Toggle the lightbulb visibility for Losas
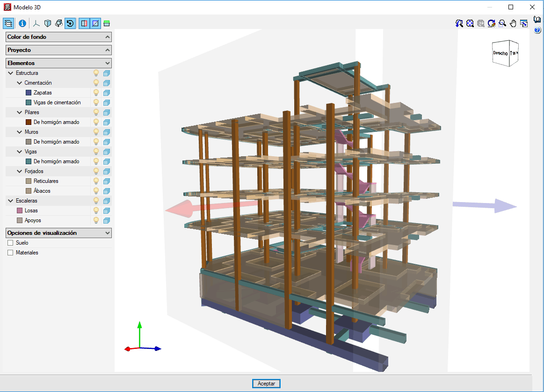Viewport: 544px width, 392px height. (96, 211)
